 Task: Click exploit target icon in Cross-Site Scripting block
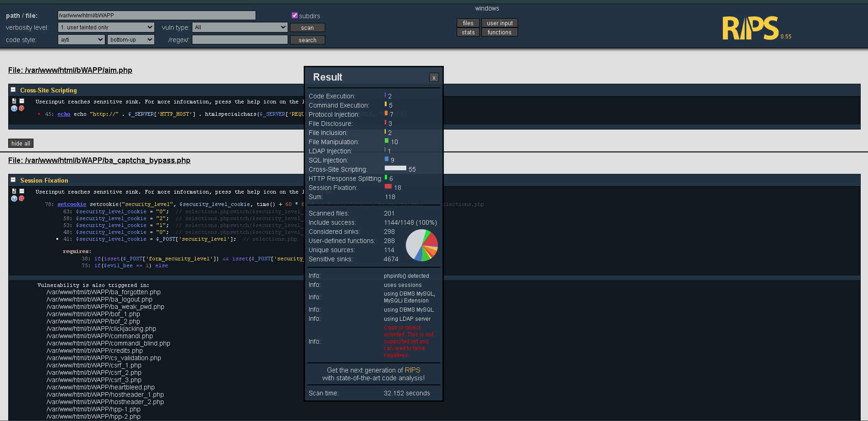[22, 108]
